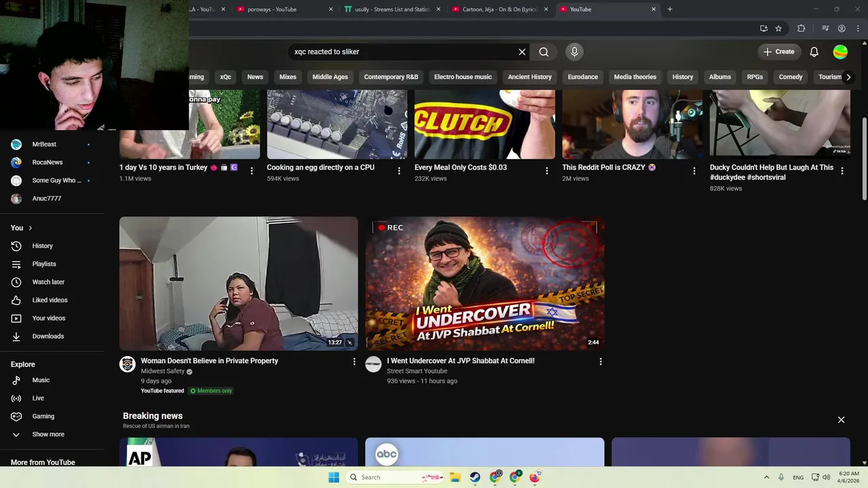Show more topic chips with right arrow
This screenshot has width=868, height=488.
[848, 77]
